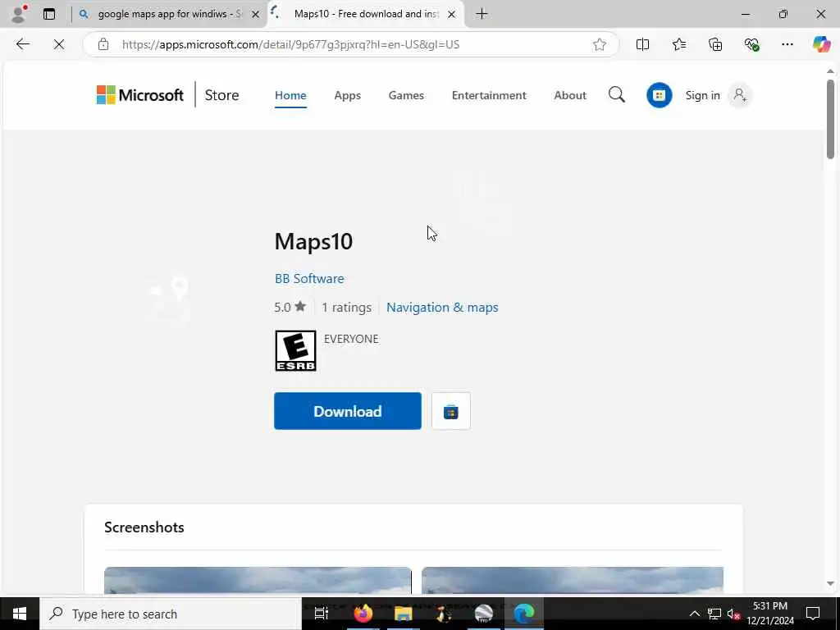Screen dimensions: 840x630
Task: Click the Sign in link
Action: 702,95
